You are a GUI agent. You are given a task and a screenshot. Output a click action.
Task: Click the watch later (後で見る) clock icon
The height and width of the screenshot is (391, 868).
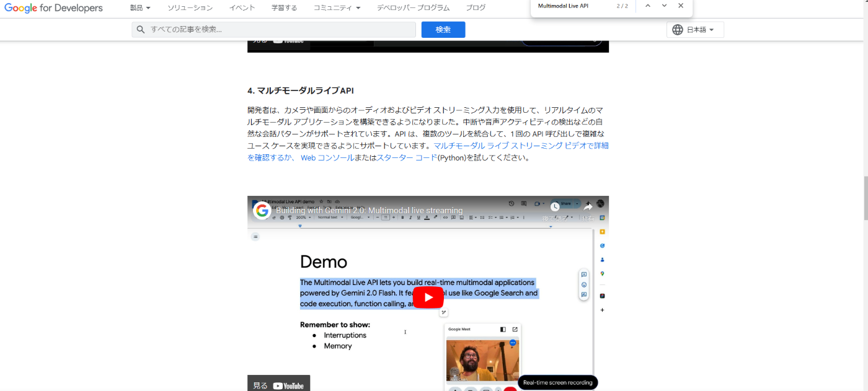555,207
